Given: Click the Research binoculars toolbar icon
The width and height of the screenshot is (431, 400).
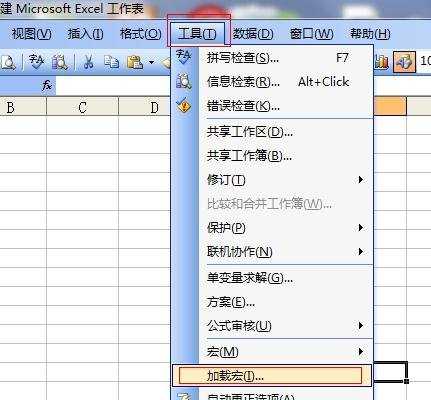Looking at the screenshot, I should pyautogui.click(x=60, y=62).
